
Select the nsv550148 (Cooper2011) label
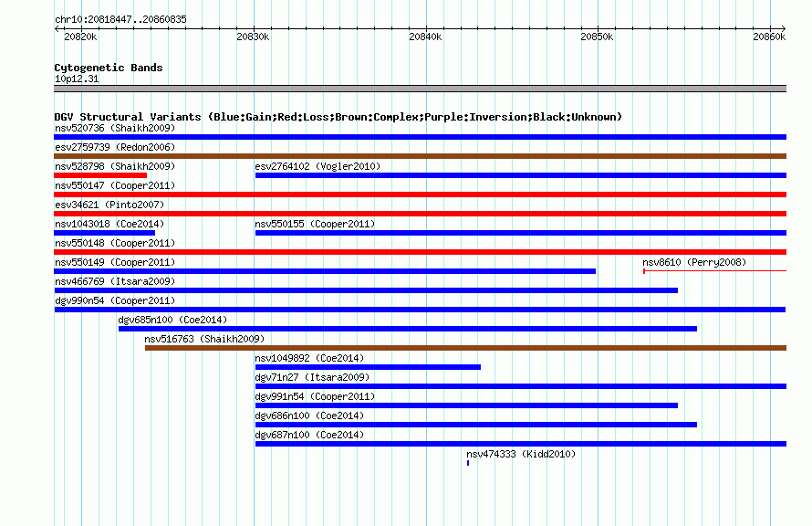(115, 243)
